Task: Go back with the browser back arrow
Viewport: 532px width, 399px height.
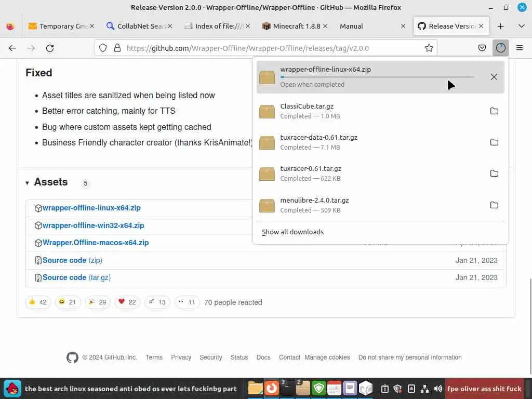Action: (x=12, y=48)
